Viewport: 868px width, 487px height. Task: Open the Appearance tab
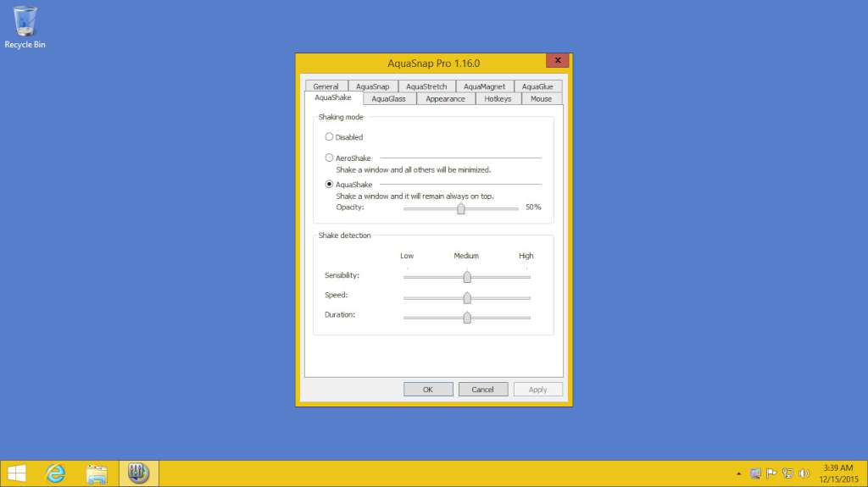coord(445,98)
